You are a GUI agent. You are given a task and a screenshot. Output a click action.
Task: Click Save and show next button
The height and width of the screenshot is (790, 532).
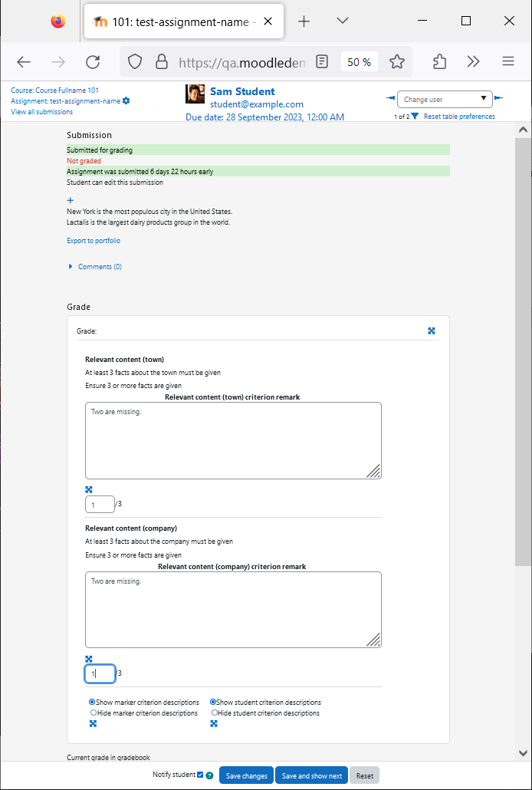point(311,775)
